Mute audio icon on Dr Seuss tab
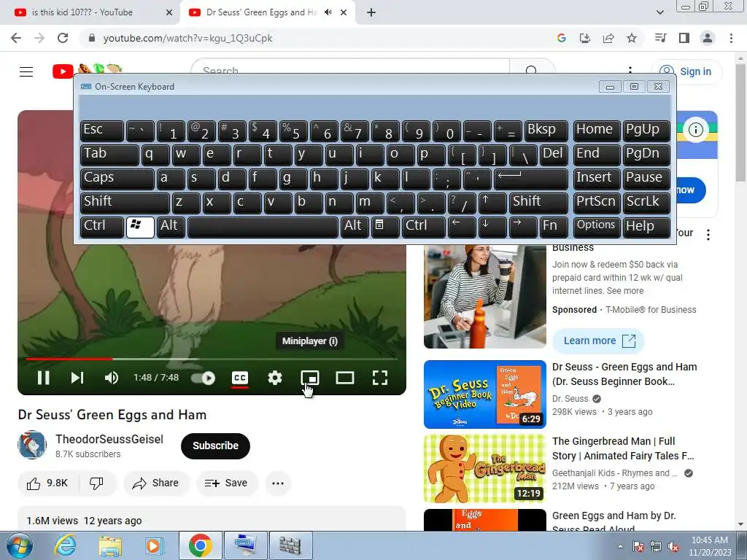 coord(328,12)
